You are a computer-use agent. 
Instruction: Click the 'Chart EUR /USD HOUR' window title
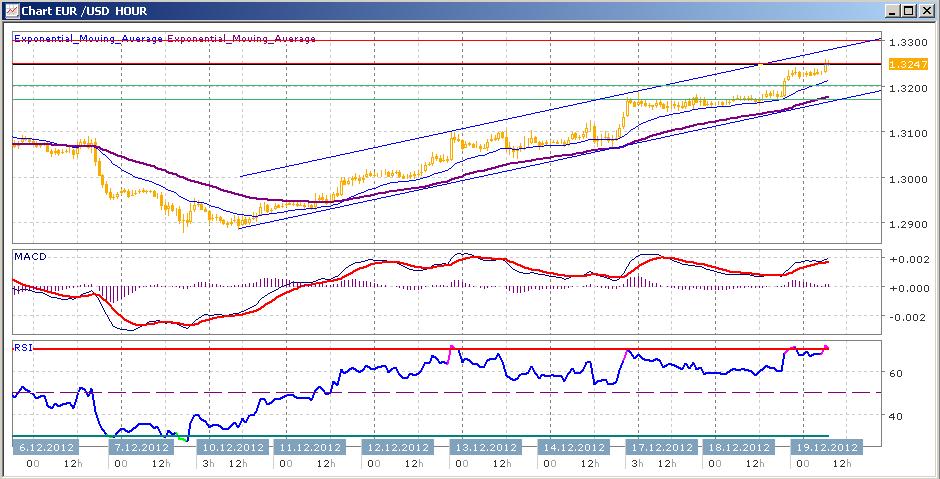point(84,11)
